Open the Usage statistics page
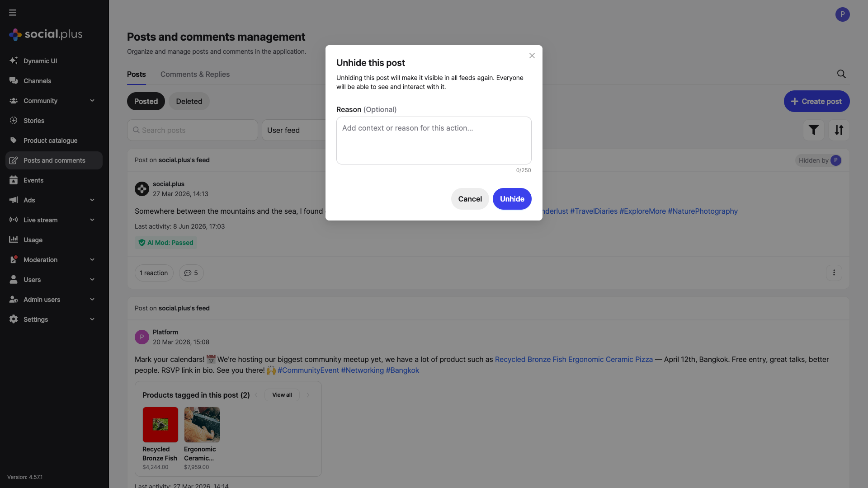The height and width of the screenshot is (488, 868). (54, 240)
